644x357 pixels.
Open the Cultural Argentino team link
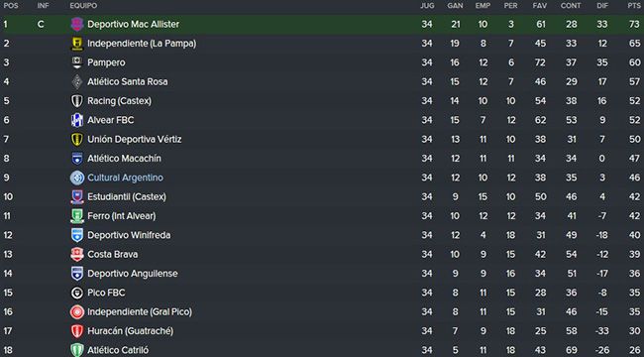(125, 178)
